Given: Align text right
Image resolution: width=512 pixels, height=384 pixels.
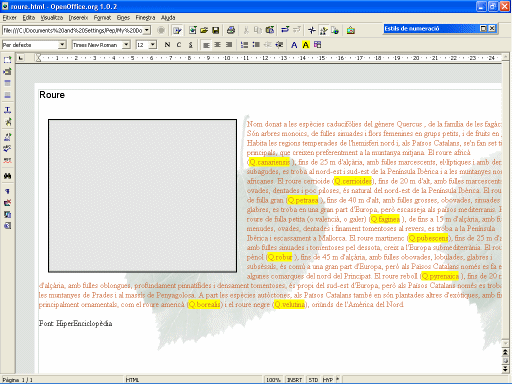Looking at the screenshot, I should 229,45.
